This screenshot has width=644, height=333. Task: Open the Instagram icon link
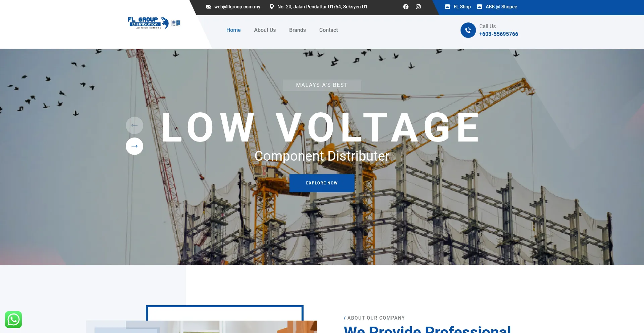coord(418,7)
